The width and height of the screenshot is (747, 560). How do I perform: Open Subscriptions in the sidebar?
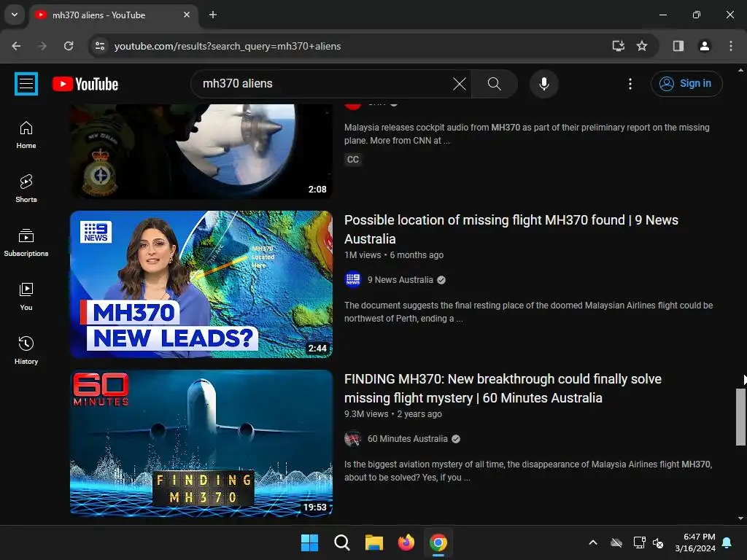click(x=26, y=243)
